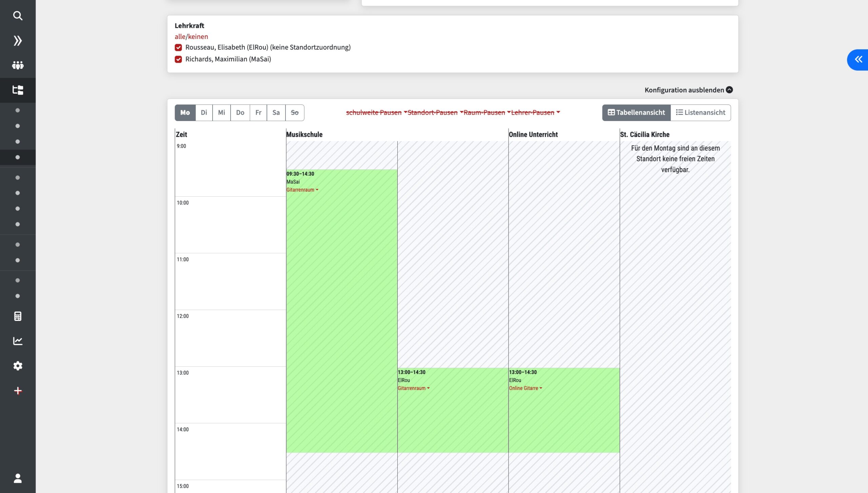Image resolution: width=868 pixels, height=493 pixels.
Task: Click the red plus icon
Action: point(18,391)
